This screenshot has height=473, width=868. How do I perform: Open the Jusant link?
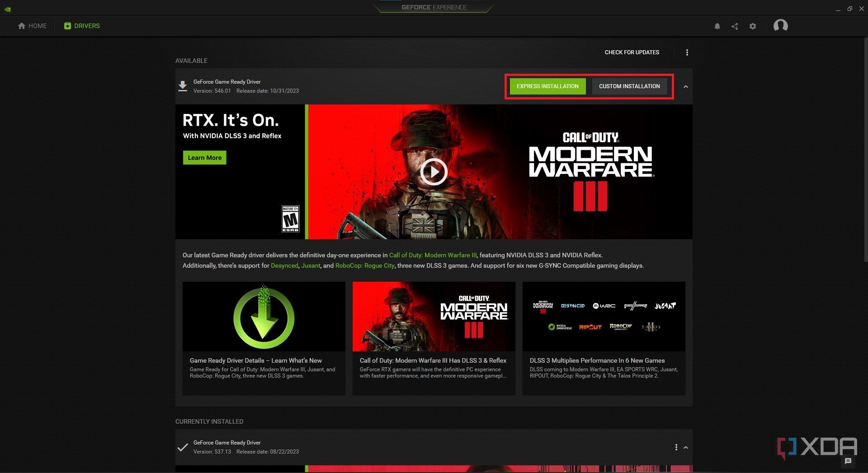(x=311, y=265)
